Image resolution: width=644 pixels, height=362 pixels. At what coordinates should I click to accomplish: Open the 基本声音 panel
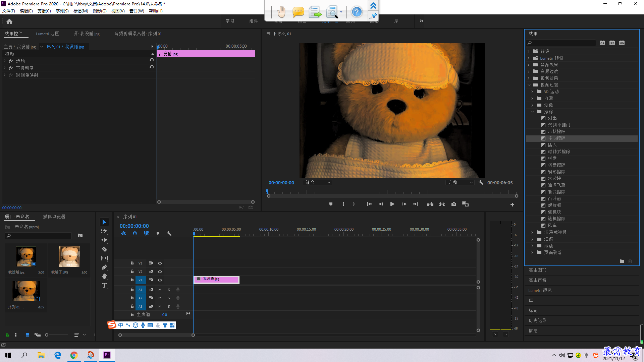[x=537, y=280]
